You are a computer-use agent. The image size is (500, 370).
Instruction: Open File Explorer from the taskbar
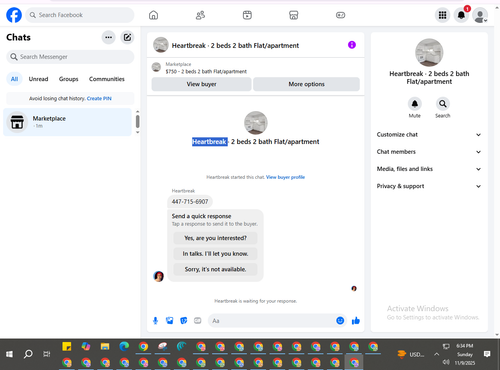click(x=105, y=347)
